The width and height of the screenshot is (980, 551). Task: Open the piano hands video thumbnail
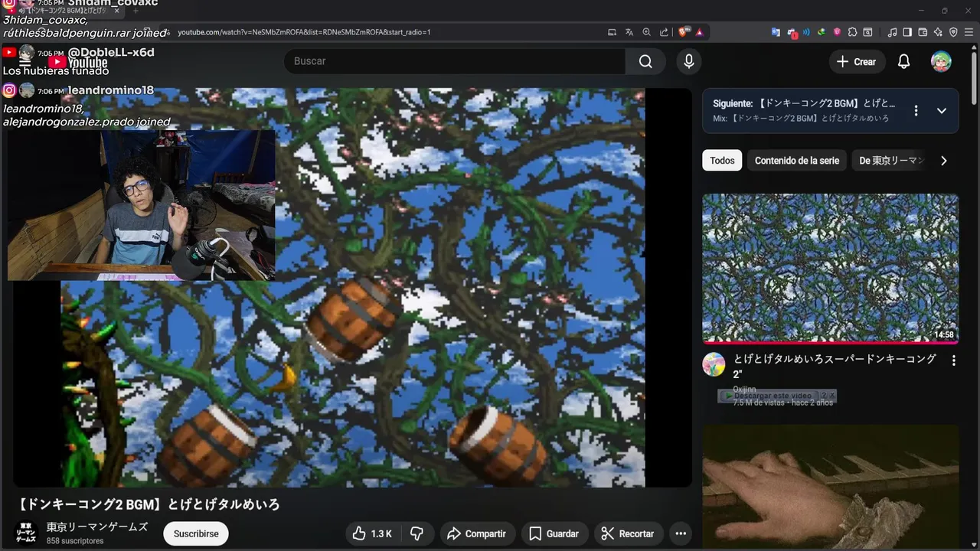(x=830, y=487)
